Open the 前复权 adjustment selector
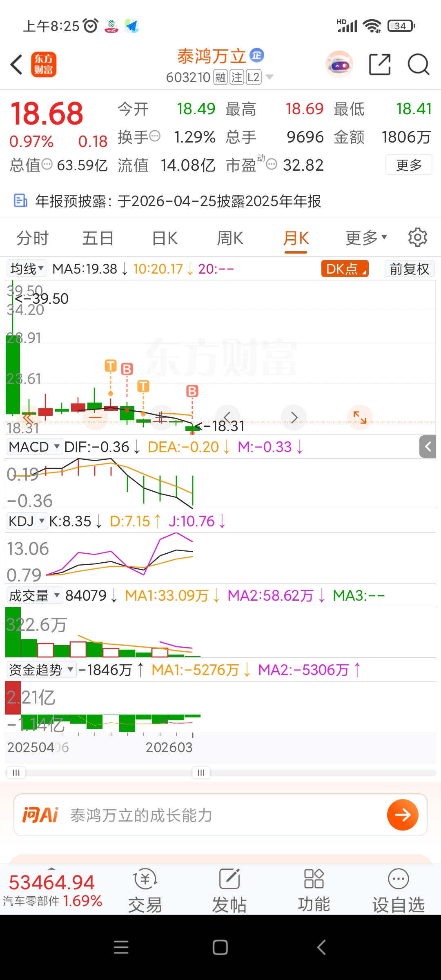The height and width of the screenshot is (980, 441). 410,269
